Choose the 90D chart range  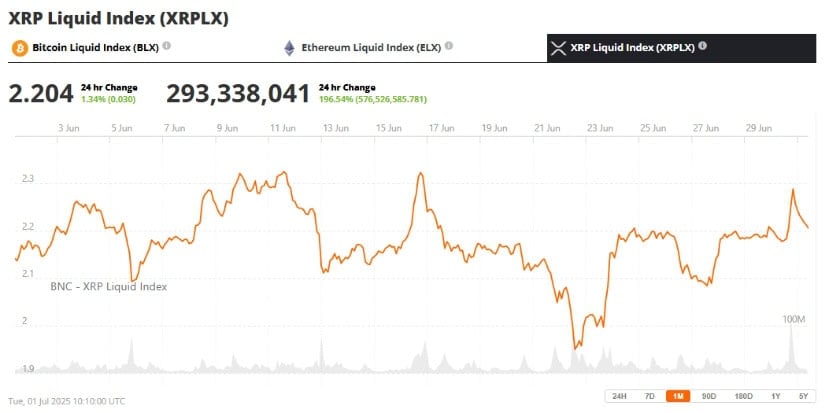709,396
